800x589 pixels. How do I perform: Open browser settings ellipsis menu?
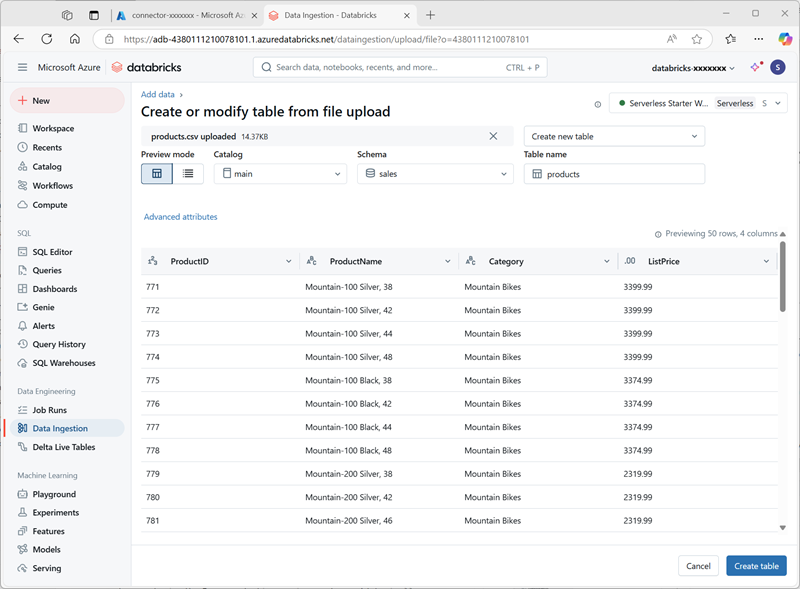(x=759, y=39)
